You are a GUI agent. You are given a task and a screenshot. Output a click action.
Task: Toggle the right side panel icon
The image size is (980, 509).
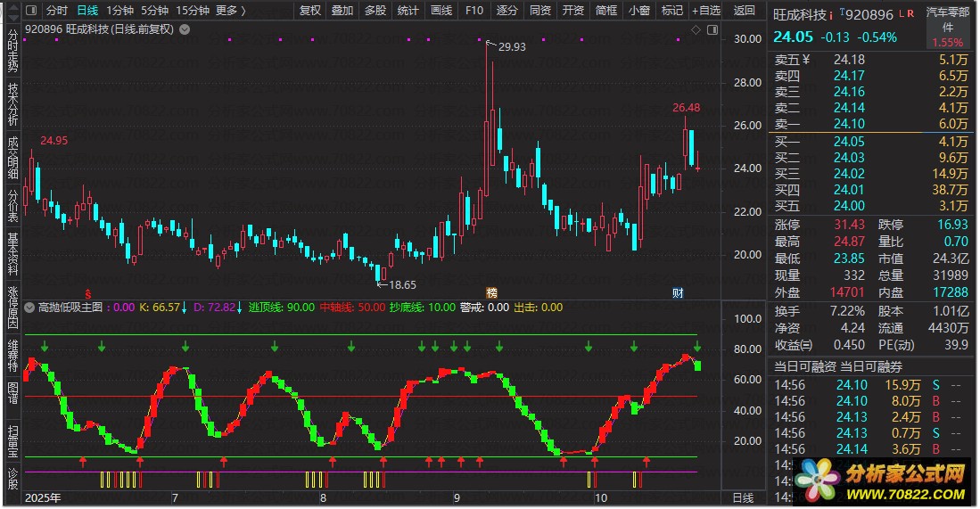pyautogui.click(x=712, y=30)
